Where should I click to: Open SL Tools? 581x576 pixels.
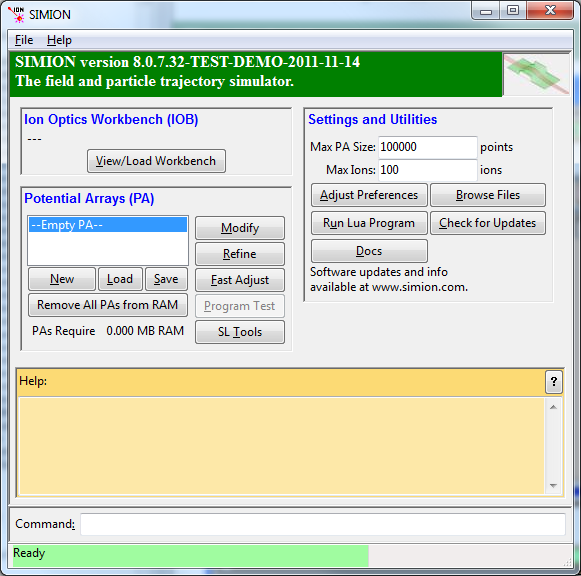(x=240, y=332)
